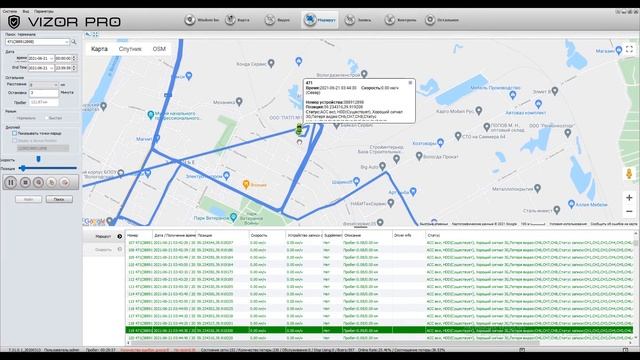Click the start time spinner arrows

pos(74,58)
